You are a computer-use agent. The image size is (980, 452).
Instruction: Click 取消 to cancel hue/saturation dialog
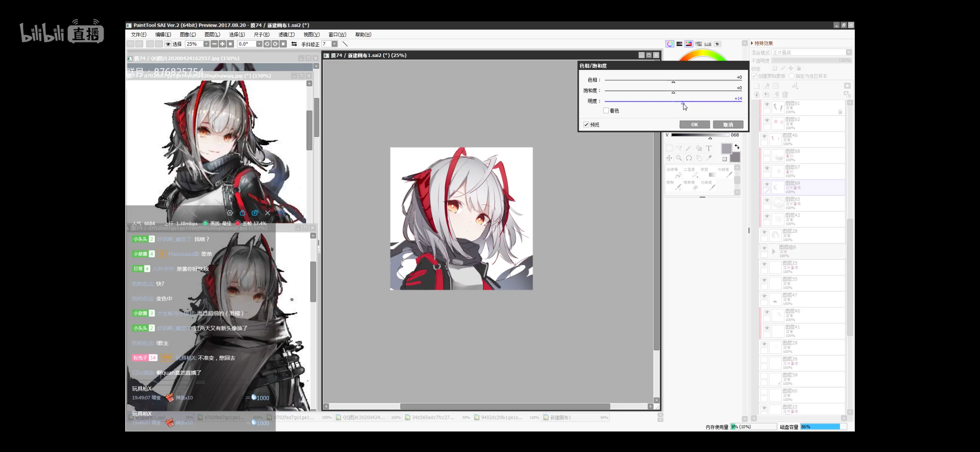pos(728,124)
